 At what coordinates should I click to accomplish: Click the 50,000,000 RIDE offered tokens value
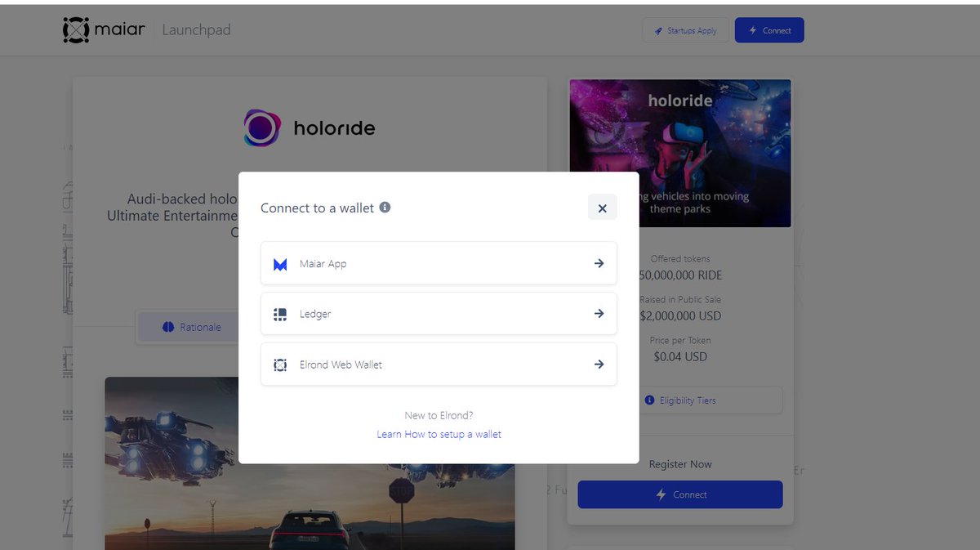click(680, 275)
